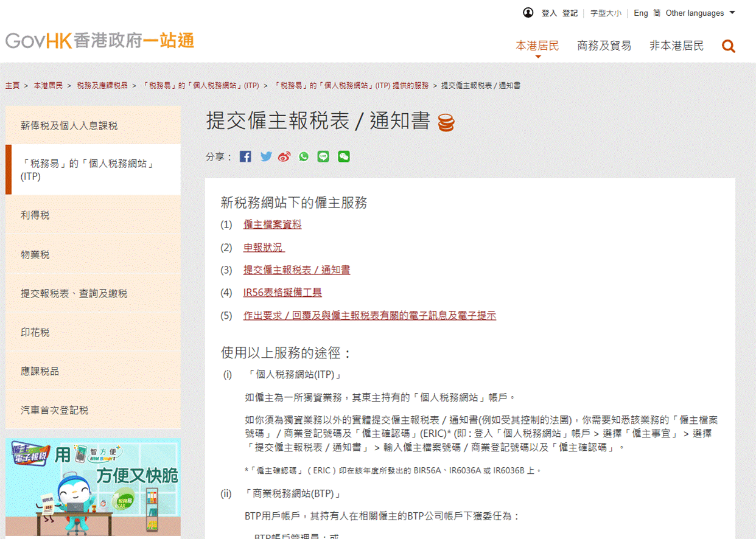
Task: Share page via WeChat icon
Action: coord(344,156)
